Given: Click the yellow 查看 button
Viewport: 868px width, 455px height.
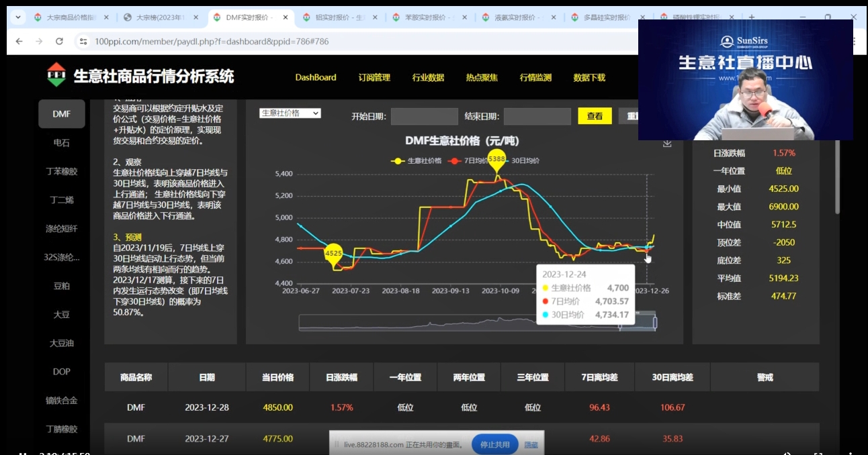Looking at the screenshot, I should click(595, 116).
